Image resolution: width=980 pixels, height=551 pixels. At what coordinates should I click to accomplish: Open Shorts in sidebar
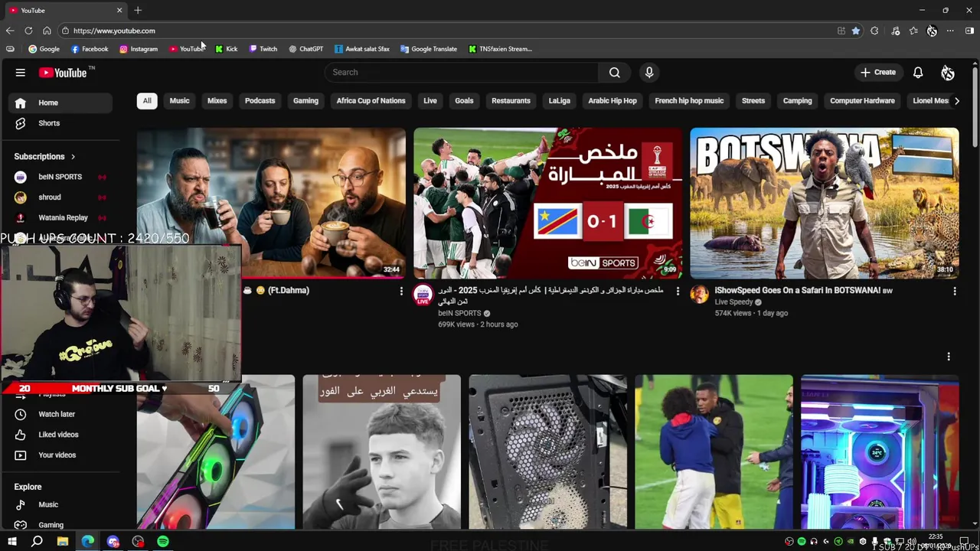60,123
